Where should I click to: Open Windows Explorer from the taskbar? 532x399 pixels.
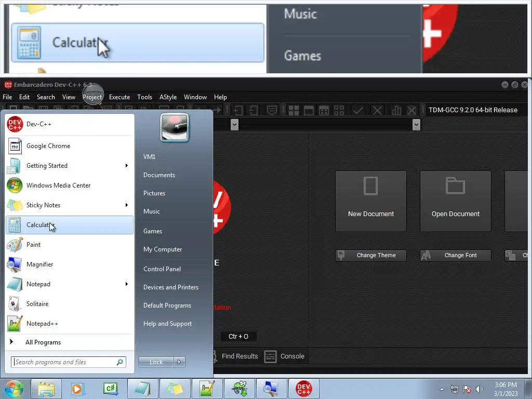click(x=46, y=389)
